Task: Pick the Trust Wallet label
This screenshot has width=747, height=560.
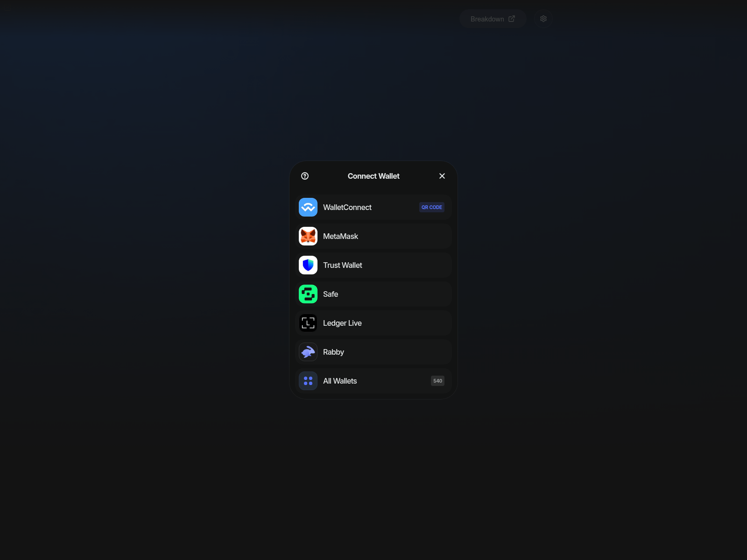Action: (x=342, y=265)
